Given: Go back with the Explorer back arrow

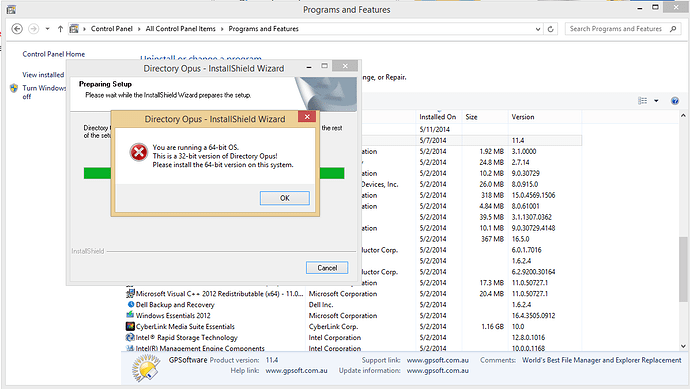Looking at the screenshot, I should pos(17,29).
